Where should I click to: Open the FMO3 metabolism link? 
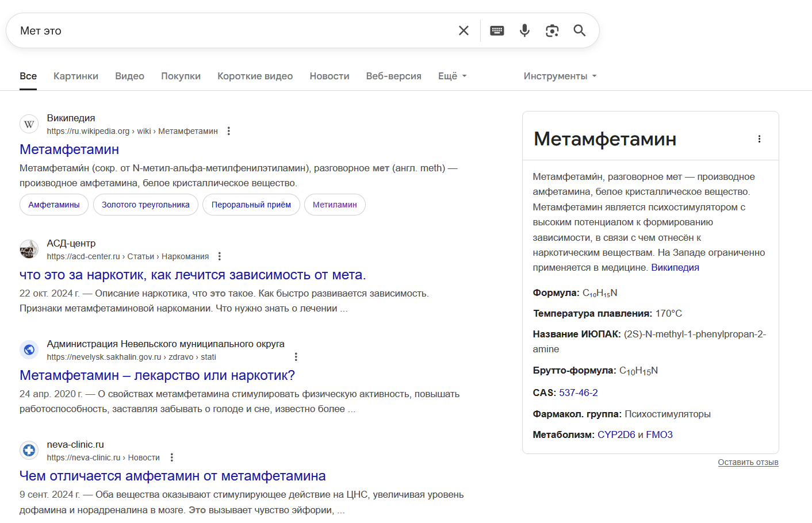click(659, 434)
